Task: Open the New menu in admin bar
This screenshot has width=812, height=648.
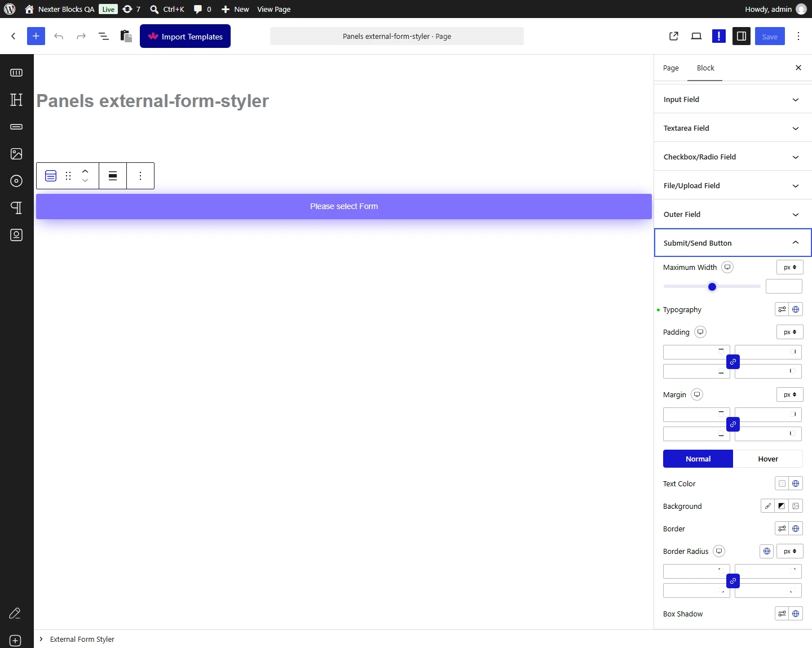Action: coord(235,9)
